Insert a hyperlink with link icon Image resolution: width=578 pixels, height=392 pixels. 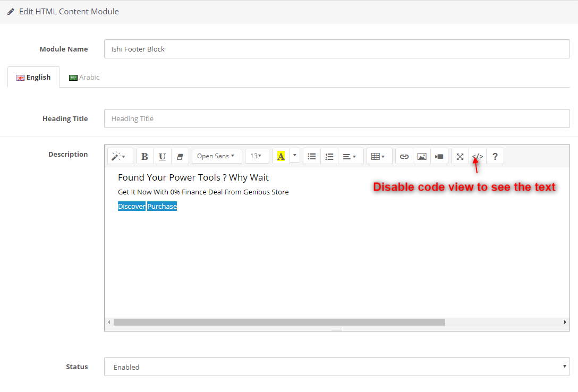tap(404, 156)
